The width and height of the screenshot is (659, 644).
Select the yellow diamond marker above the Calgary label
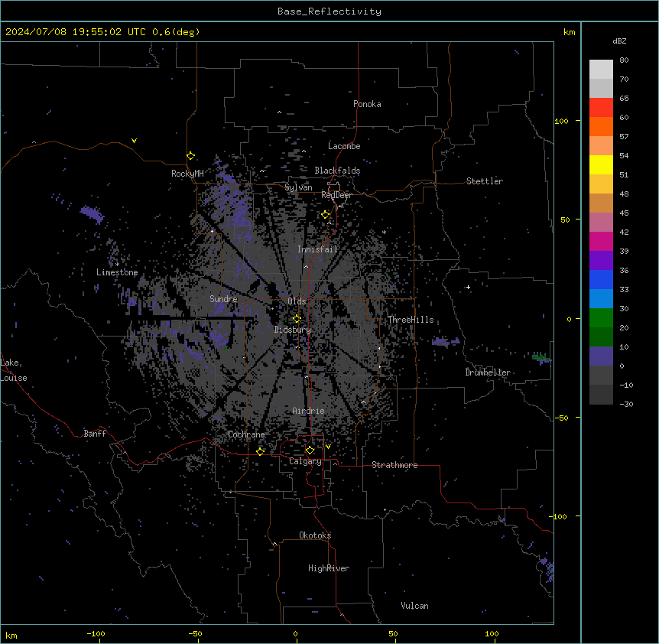point(310,450)
